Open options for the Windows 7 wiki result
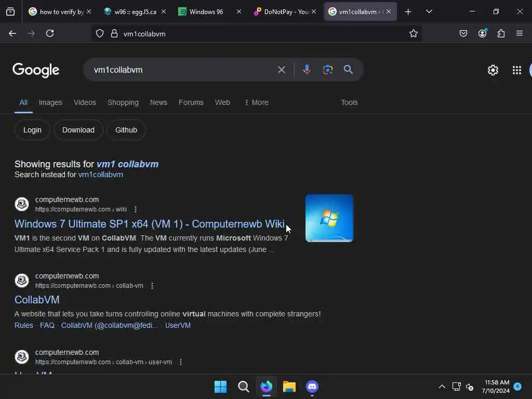 [136, 209]
